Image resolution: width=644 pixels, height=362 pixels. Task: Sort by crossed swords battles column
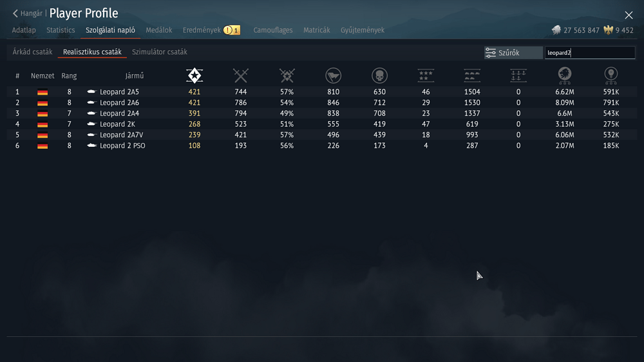coord(241,75)
